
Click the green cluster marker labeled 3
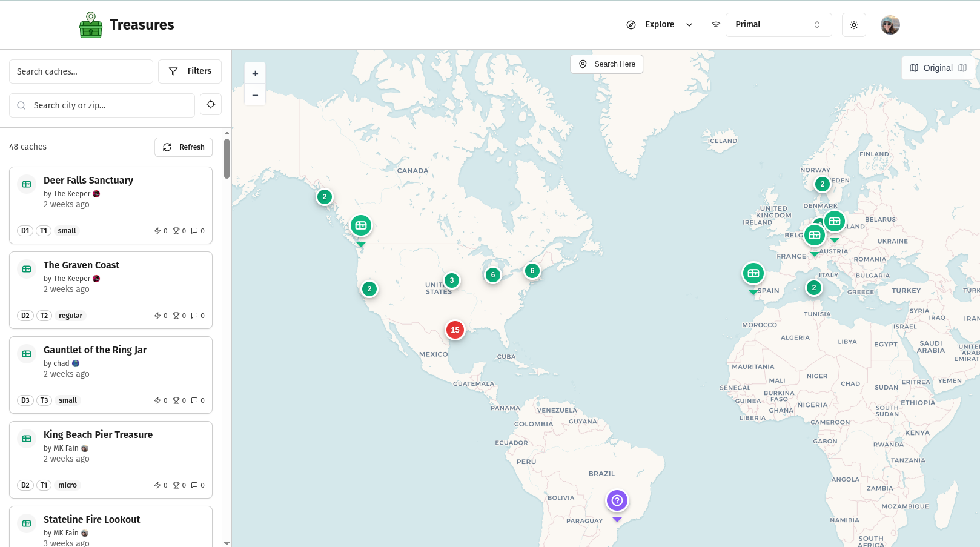point(451,280)
